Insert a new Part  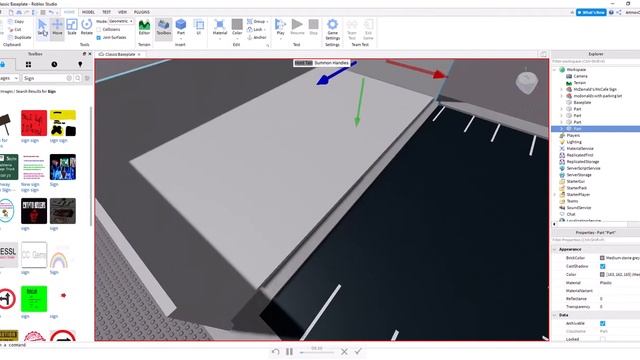tap(181, 27)
